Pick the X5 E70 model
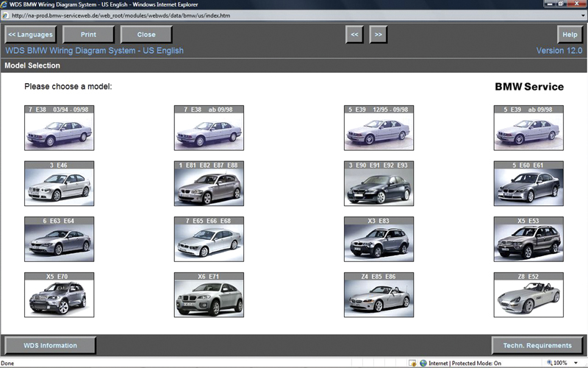This screenshot has width=588, height=368. coord(60,295)
